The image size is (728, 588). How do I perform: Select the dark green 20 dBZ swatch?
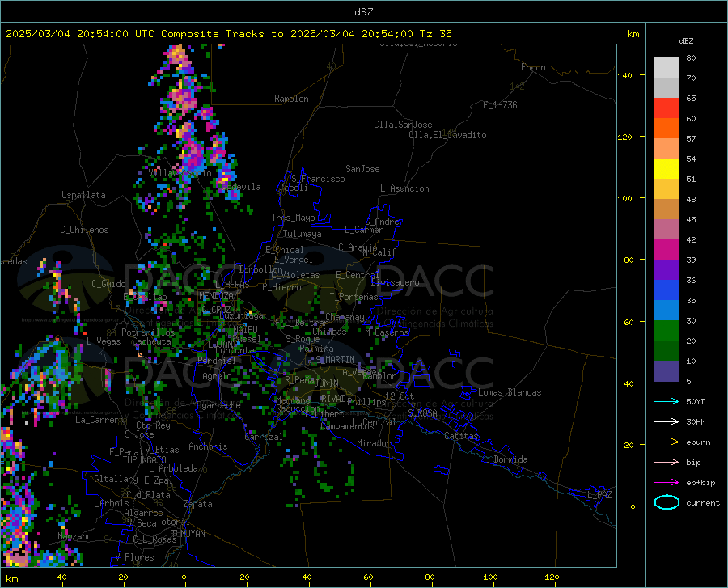(667, 351)
